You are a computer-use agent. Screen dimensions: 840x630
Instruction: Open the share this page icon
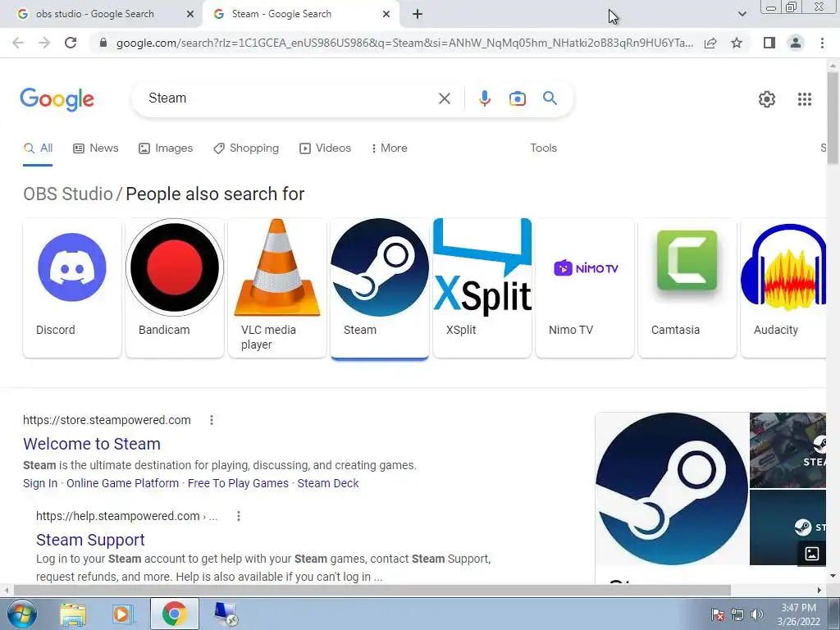click(710, 43)
